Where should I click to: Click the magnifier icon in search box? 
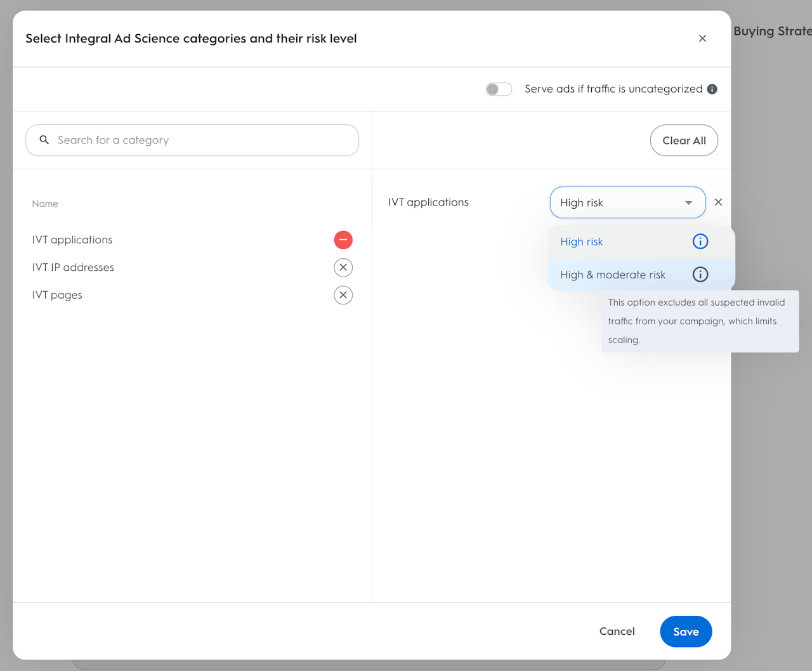pos(44,140)
